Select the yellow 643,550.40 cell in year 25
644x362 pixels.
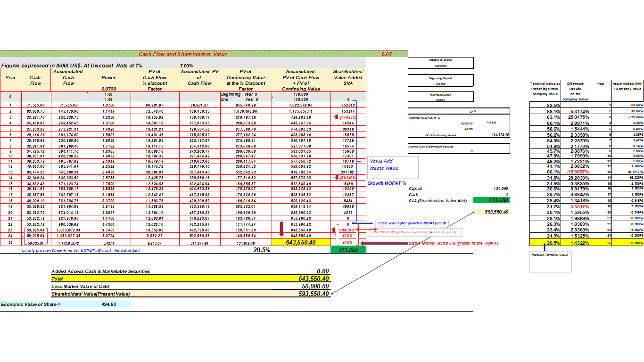(300, 242)
